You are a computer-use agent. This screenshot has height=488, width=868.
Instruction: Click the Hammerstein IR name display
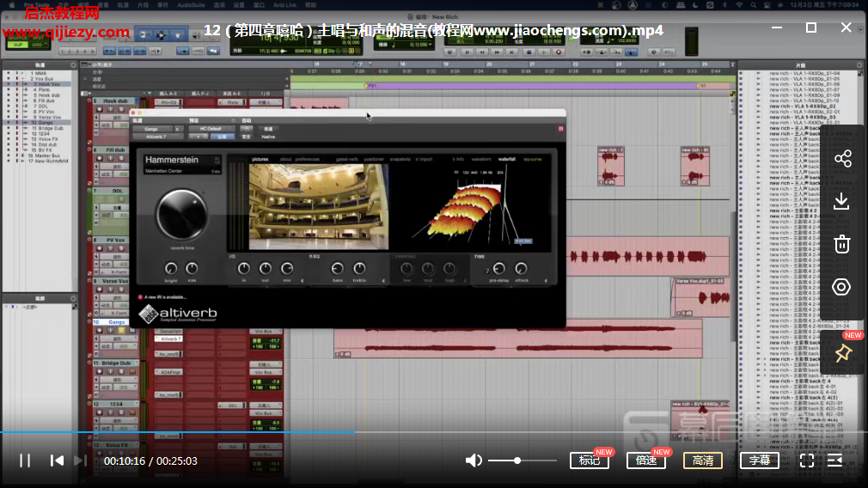(172, 160)
